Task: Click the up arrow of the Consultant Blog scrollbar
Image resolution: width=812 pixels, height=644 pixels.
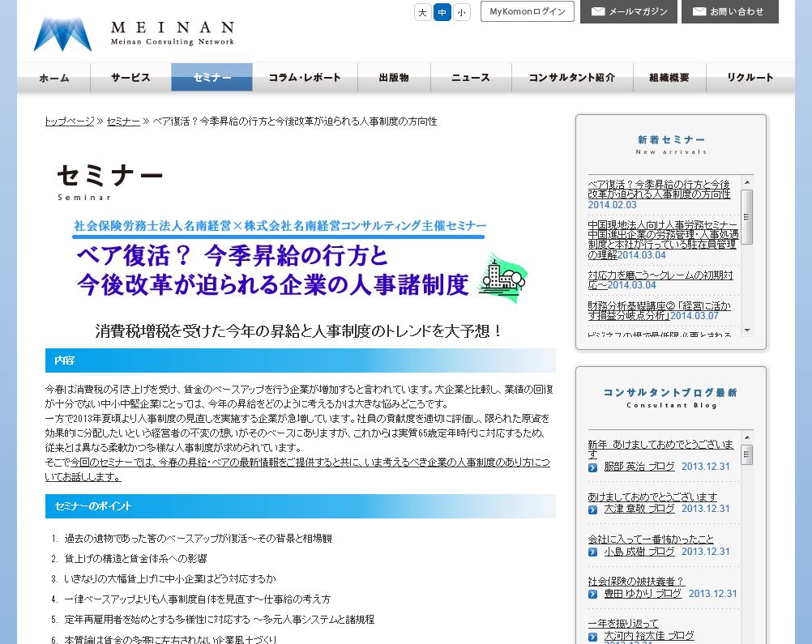Action: (x=747, y=436)
